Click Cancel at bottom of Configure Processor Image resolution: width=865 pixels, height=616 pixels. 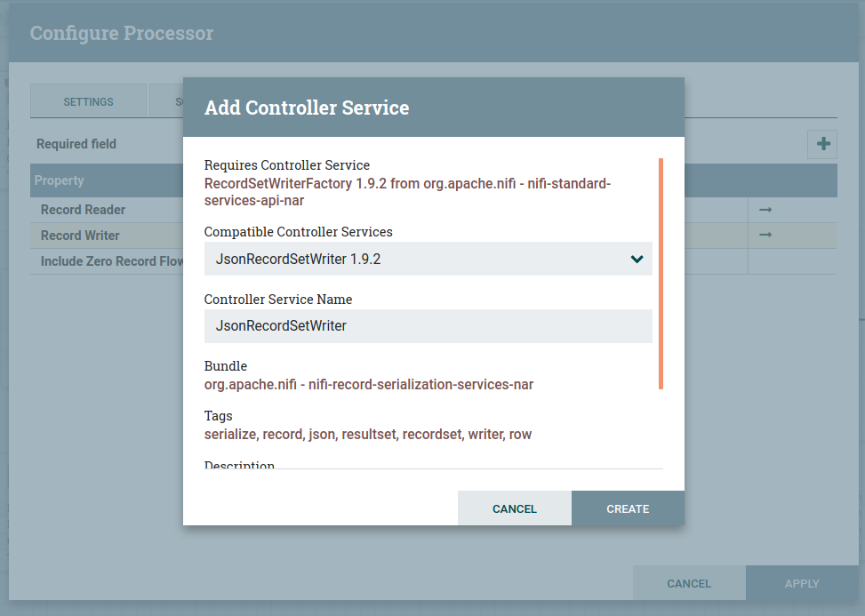click(x=689, y=583)
